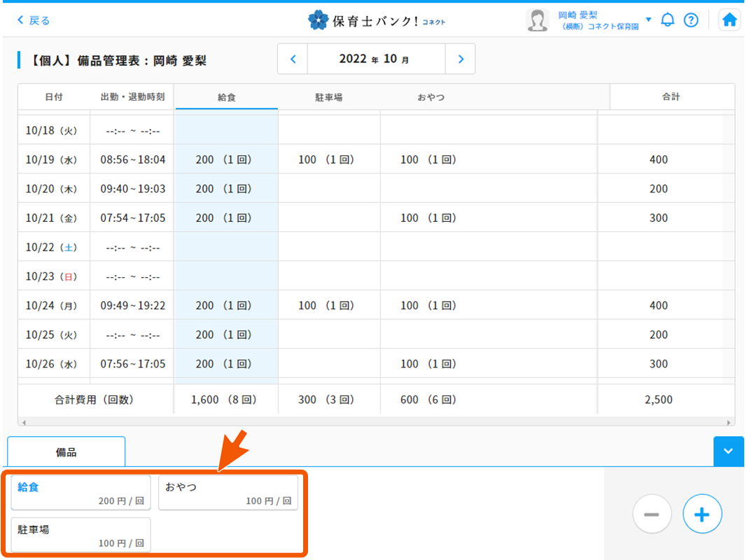
Task: Click the 保育士バンク! logo
Action: [x=377, y=20]
